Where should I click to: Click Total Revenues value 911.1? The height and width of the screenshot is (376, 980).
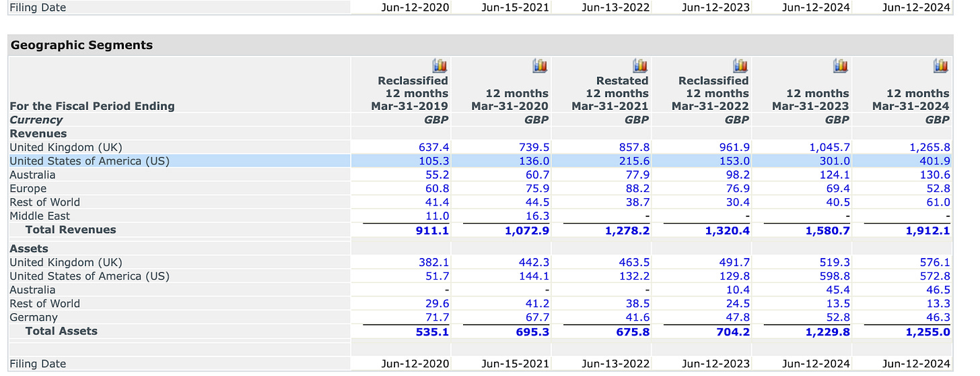432,230
